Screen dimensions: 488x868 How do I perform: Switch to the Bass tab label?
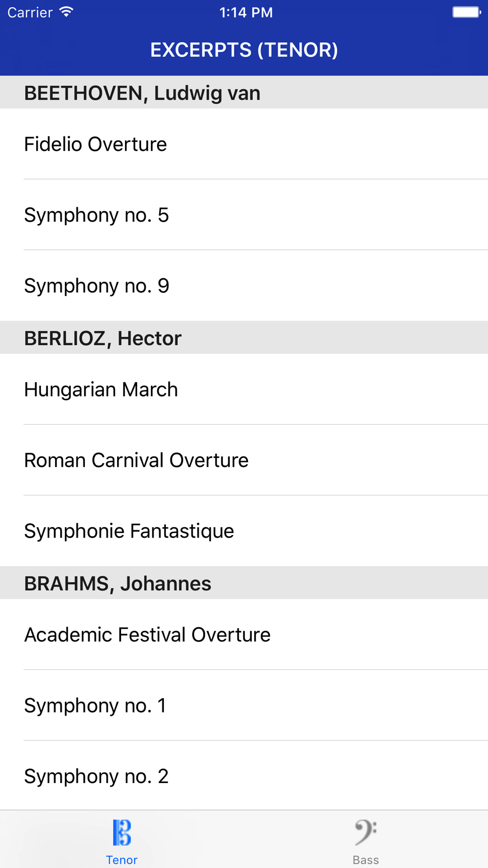pyautogui.click(x=366, y=860)
